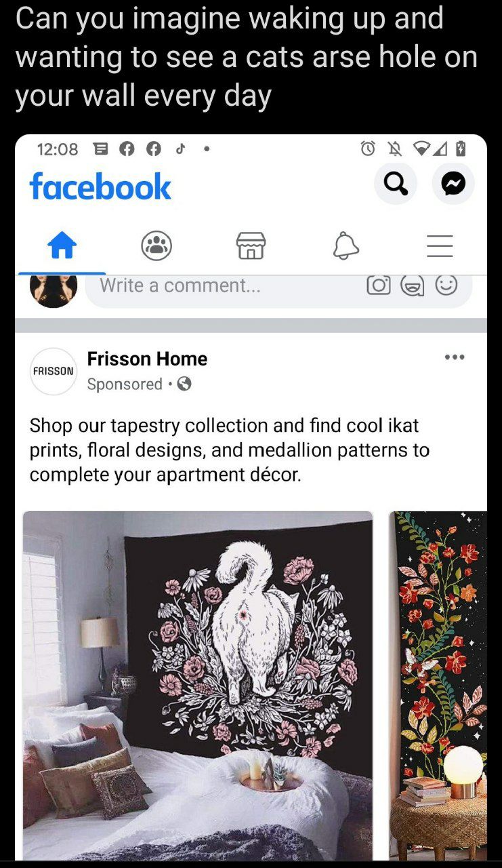Open the cat tapestry product image
The image size is (502, 868).
tap(198, 686)
